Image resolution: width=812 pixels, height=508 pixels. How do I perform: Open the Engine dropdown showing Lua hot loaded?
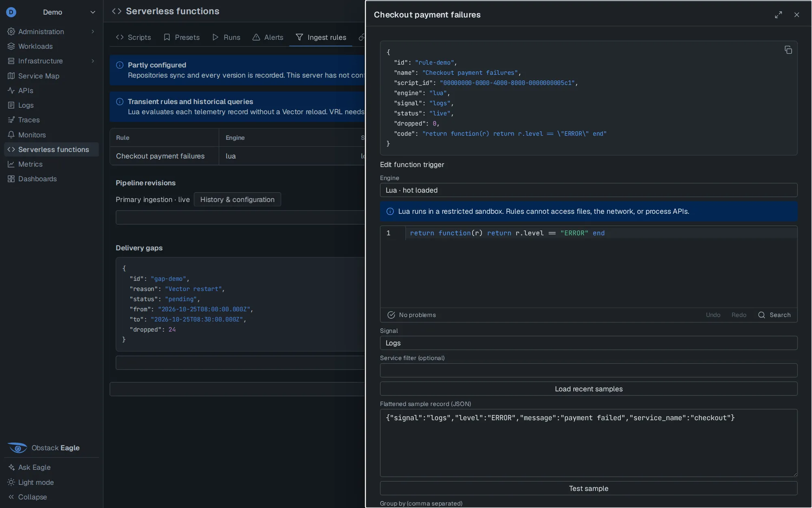click(x=588, y=190)
